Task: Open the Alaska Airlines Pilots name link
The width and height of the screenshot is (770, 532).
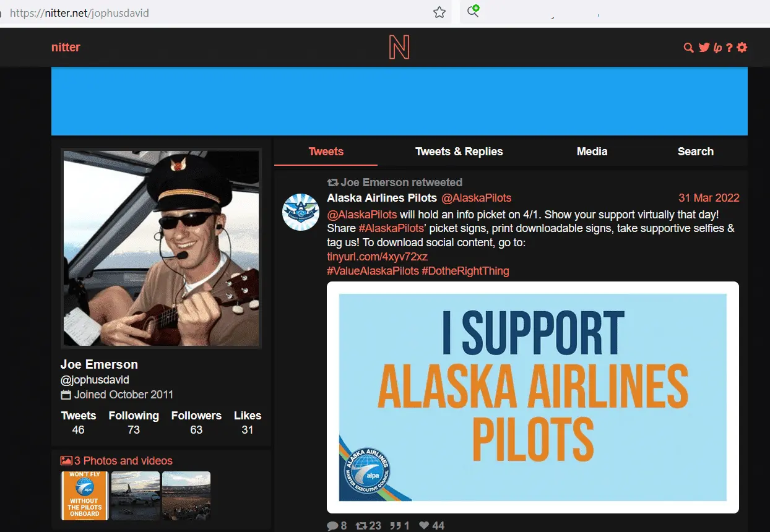Action: (x=382, y=198)
